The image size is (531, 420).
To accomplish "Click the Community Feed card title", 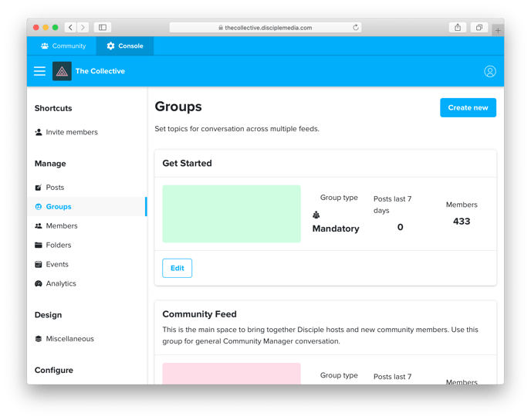I will click(x=199, y=314).
